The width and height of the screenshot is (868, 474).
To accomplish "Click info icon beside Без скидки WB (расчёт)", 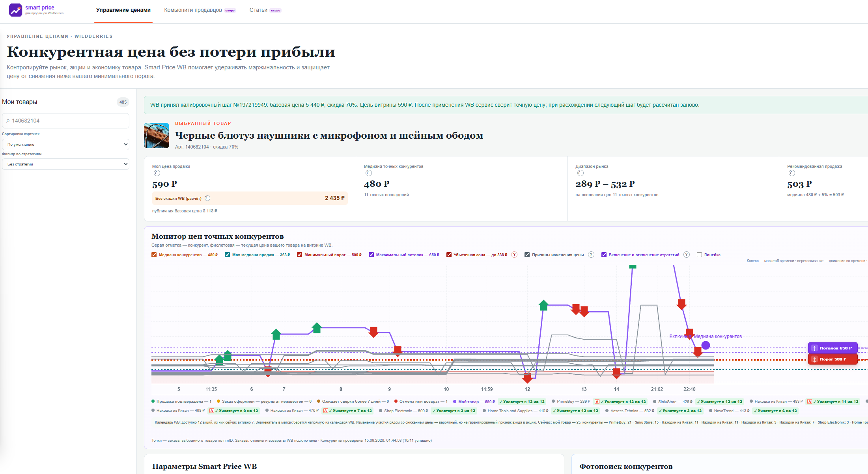I will [207, 198].
